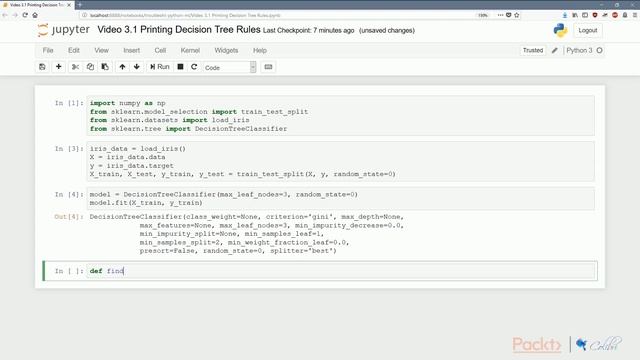Open the uBlock shield extension icon

[x=595, y=15]
